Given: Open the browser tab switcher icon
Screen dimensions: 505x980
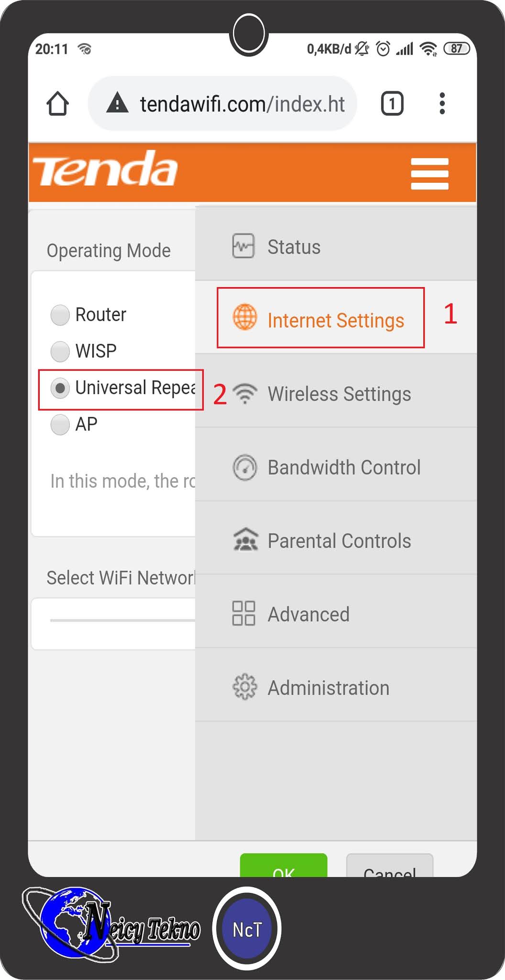Looking at the screenshot, I should coord(392,103).
